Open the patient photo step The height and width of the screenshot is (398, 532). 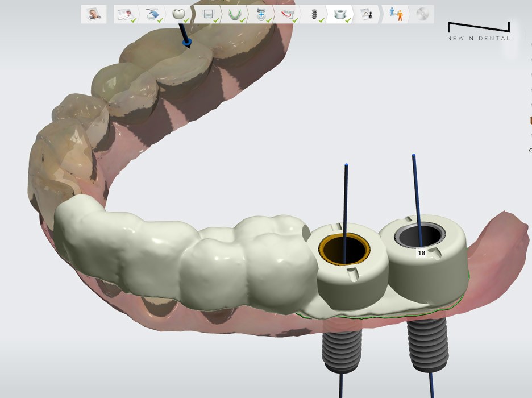(93, 14)
